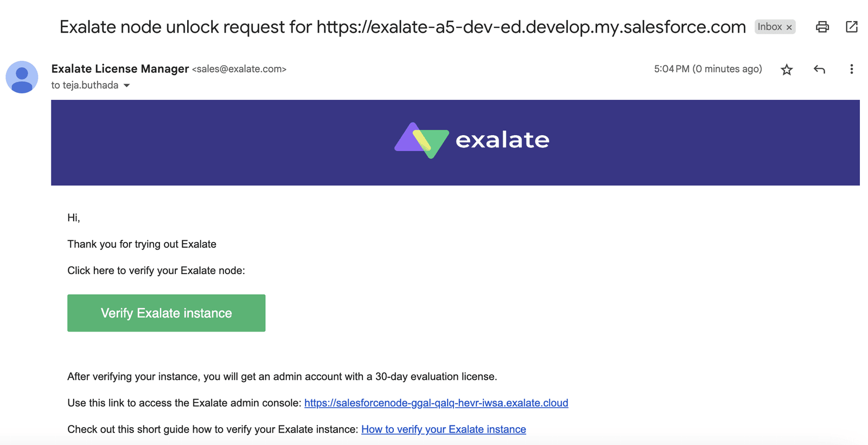Open the Exalate admin console link
868x445 pixels.
pyautogui.click(x=436, y=403)
